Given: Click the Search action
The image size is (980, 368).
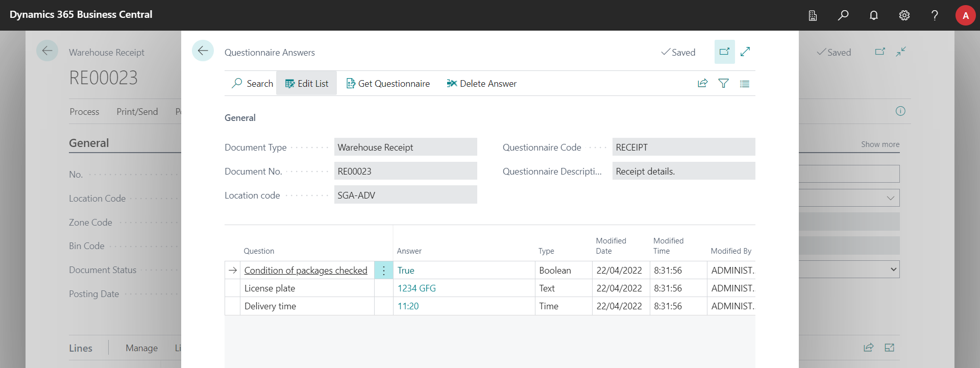Looking at the screenshot, I should [252, 83].
